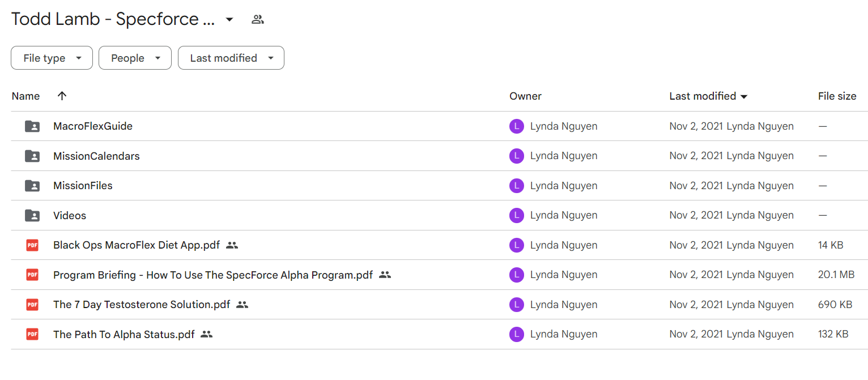Viewport: 868px width, 380px height.
Task: Sort by Name column header
Action: [x=25, y=96]
